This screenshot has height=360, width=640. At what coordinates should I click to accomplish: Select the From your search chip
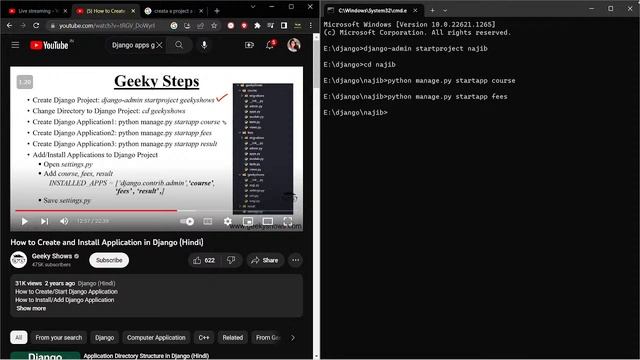(x=59, y=338)
